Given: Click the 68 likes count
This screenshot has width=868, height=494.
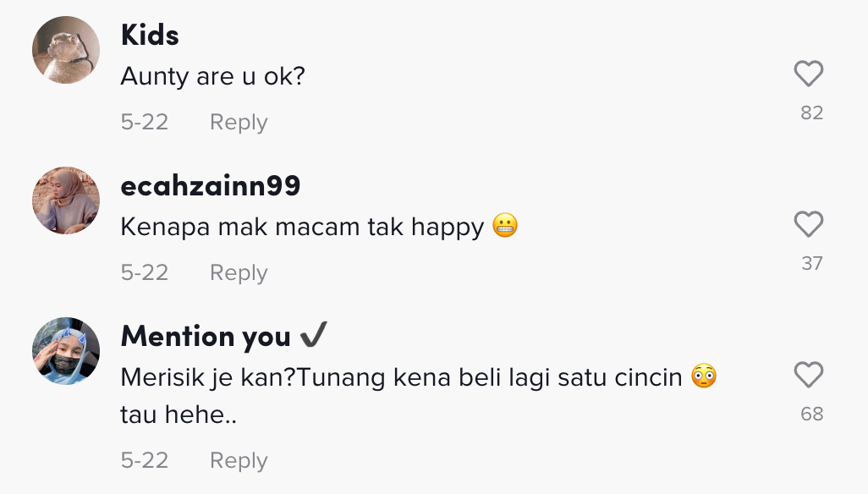Looking at the screenshot, I should click(x=811, y=414).
